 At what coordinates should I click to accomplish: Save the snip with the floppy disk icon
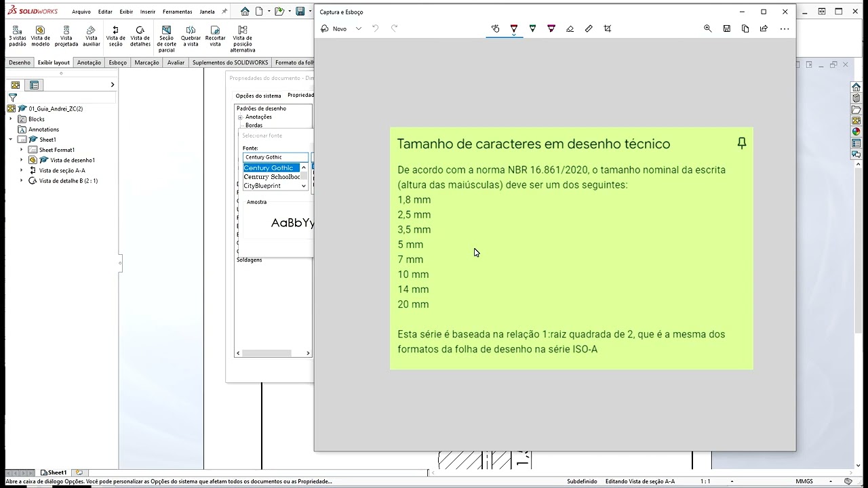tap(726, 28)
